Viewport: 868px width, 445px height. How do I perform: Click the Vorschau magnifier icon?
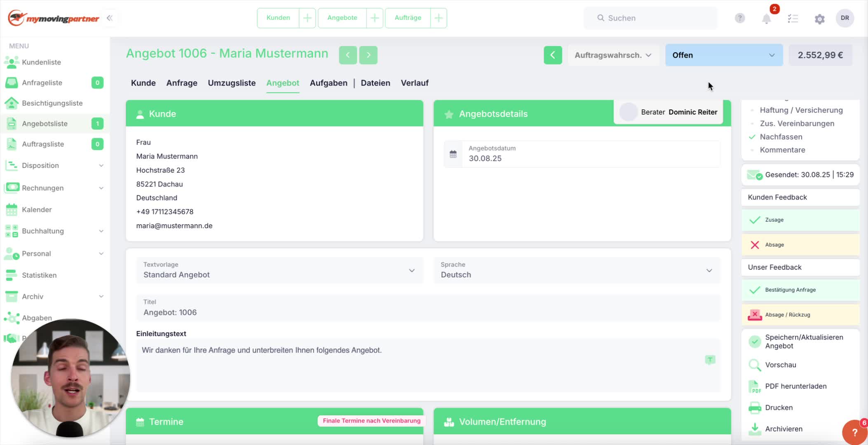pyautogui.click(x=755, y=365)
